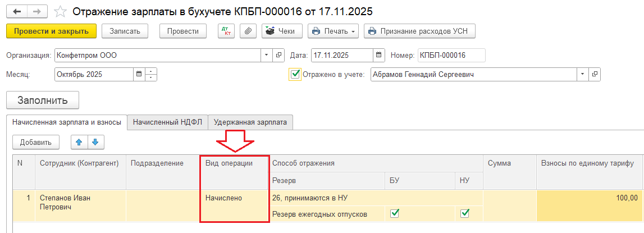
Task: Open the Дата calendar picker
Action: [378, 55]
